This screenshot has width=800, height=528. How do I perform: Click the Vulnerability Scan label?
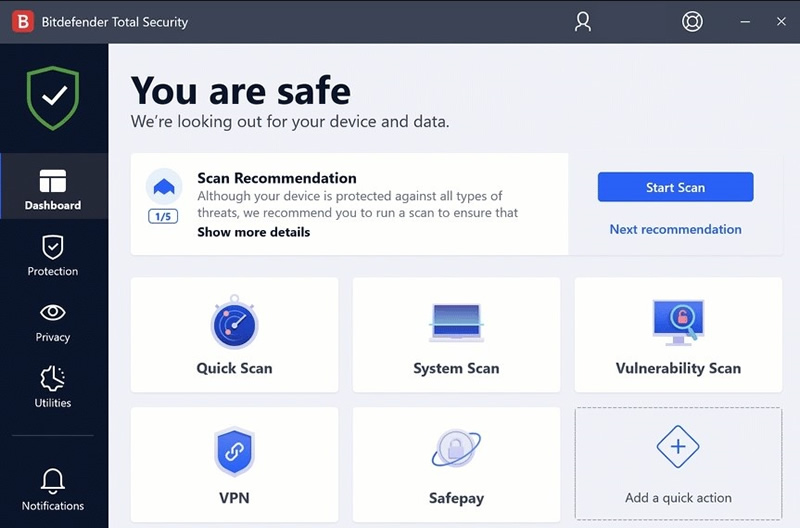pyautogui.click(x=678, y=368)
